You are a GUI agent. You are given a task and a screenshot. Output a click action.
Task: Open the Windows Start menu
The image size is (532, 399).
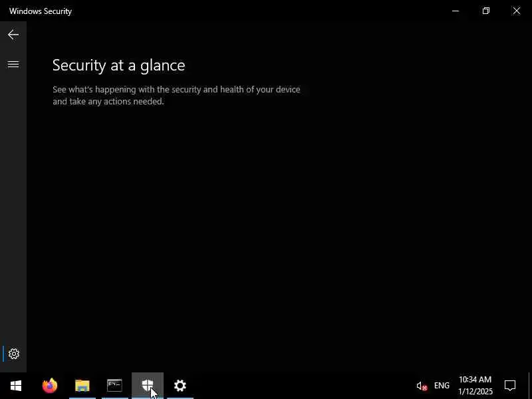pyautogui.click(x=15, y=386)
